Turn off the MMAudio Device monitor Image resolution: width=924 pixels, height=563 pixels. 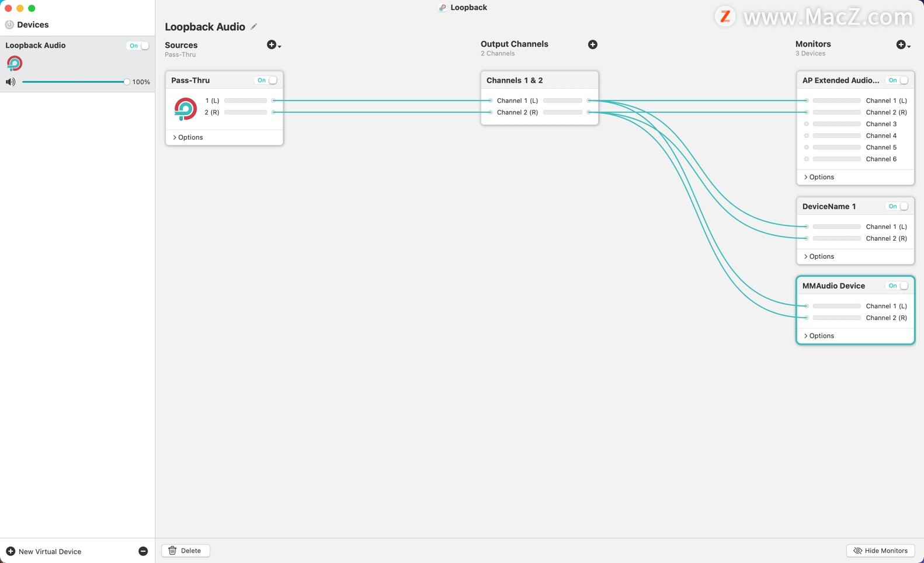(x=898, y=286)
